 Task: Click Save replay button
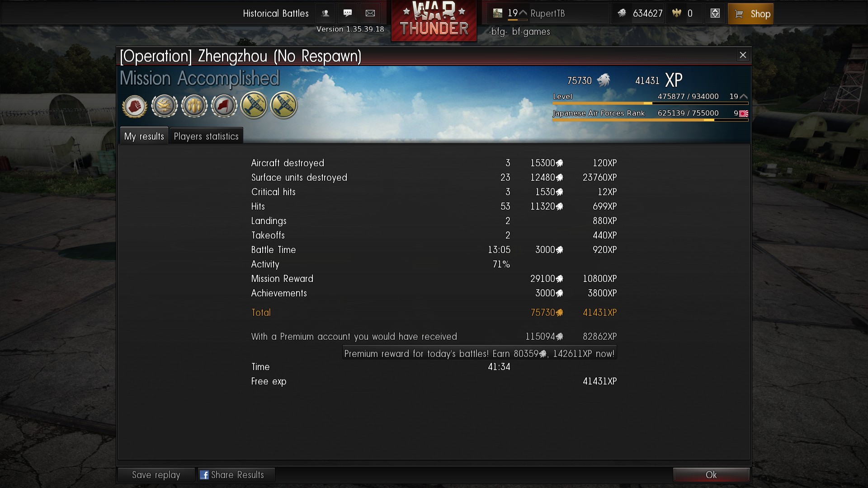click(x=156, y=474)
